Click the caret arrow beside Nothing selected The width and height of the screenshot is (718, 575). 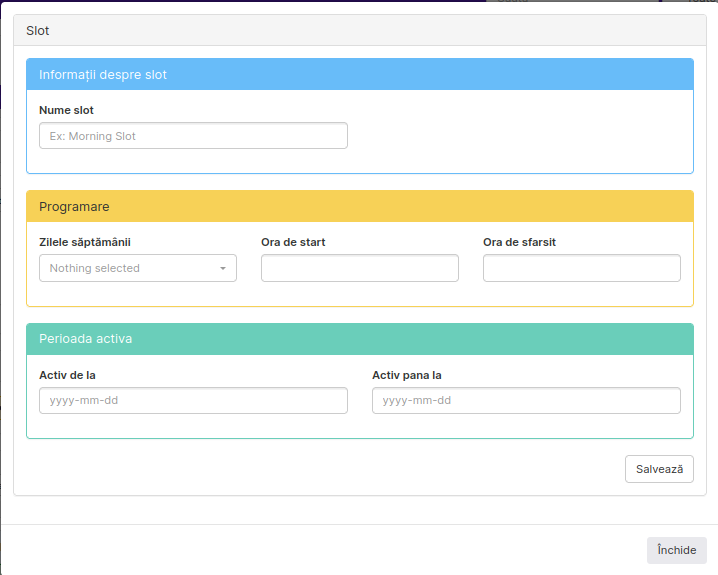click(x=223, y=269)
